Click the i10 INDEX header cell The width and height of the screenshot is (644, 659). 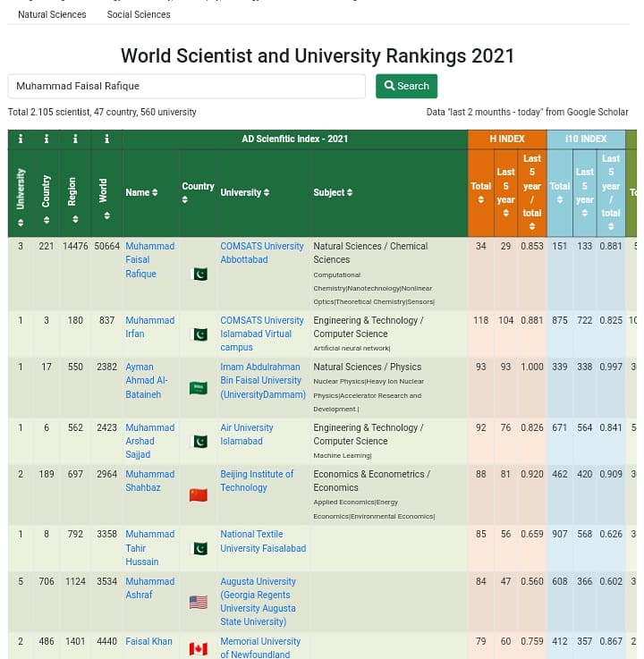pos(586,139)
